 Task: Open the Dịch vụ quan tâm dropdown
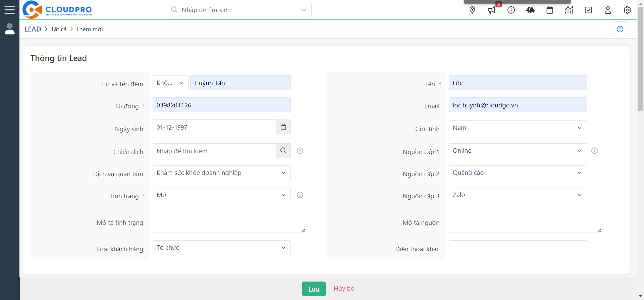pyautogui.click(x=222, y=173)
